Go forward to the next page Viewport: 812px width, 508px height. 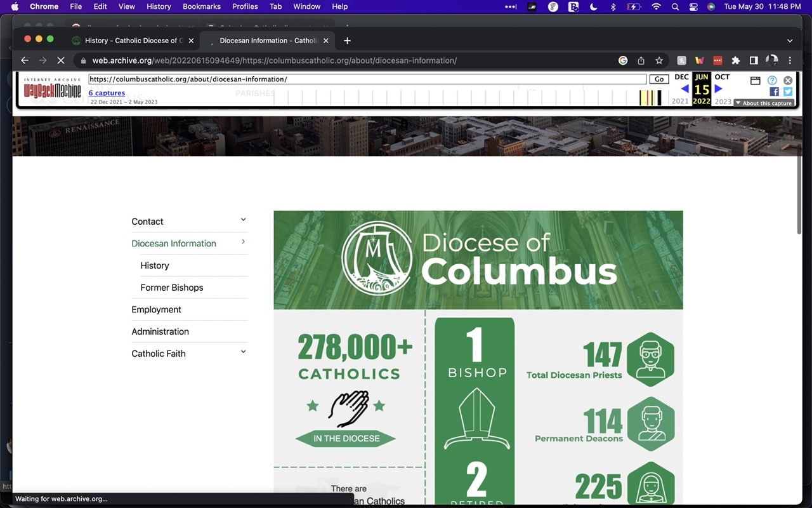43,60
